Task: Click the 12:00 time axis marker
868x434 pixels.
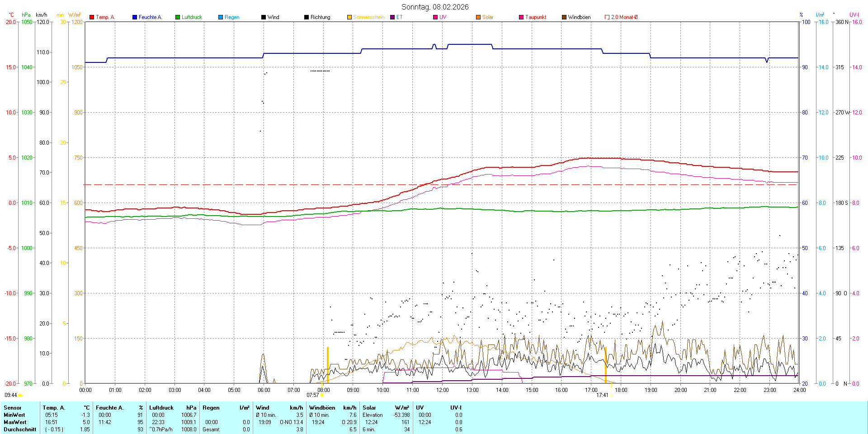Action: pyautogui.click(x=442, y=390)
